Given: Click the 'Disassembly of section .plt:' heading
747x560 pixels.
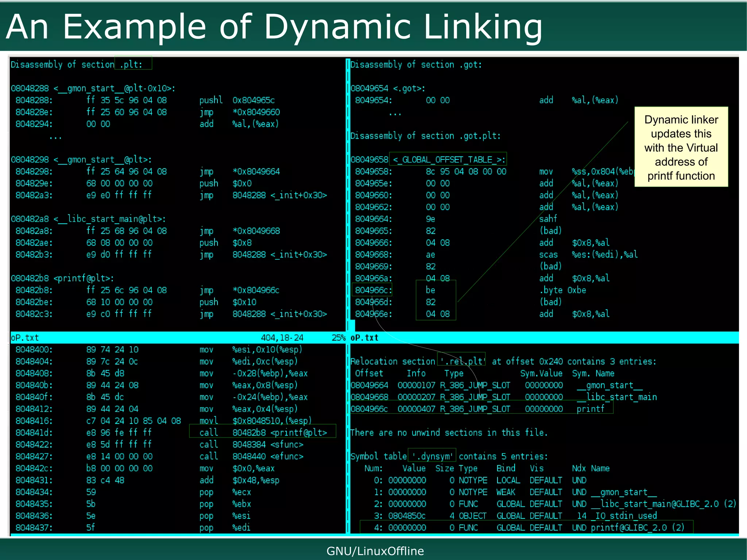Looking at the screenshot, I should pyautogui.click(x=76, y=65).
